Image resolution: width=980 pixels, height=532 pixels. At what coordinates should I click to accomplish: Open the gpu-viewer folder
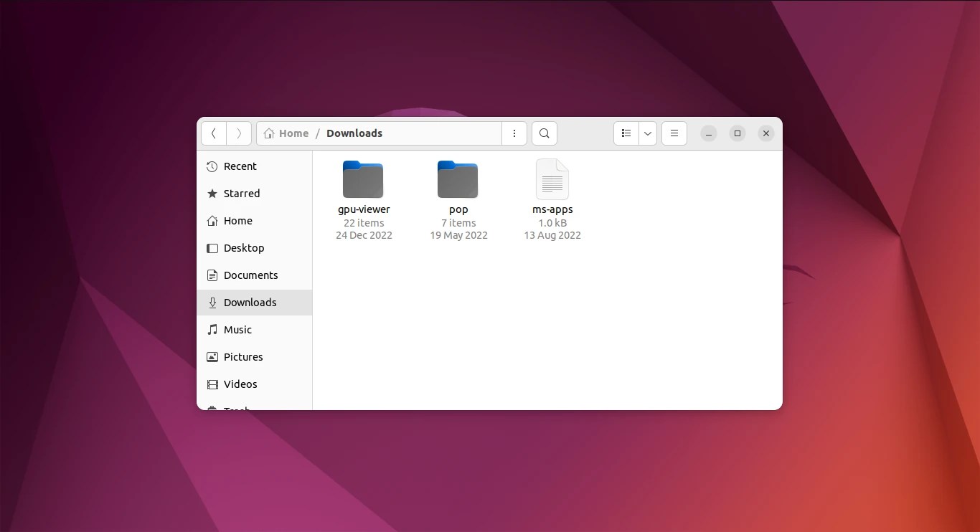363,179
